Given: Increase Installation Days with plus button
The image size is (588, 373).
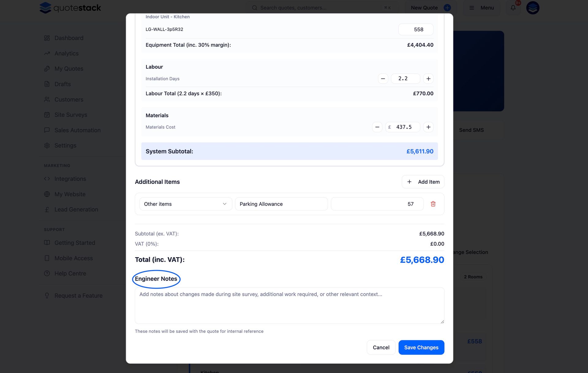Looking at the screenshot, I should [428, 79].
